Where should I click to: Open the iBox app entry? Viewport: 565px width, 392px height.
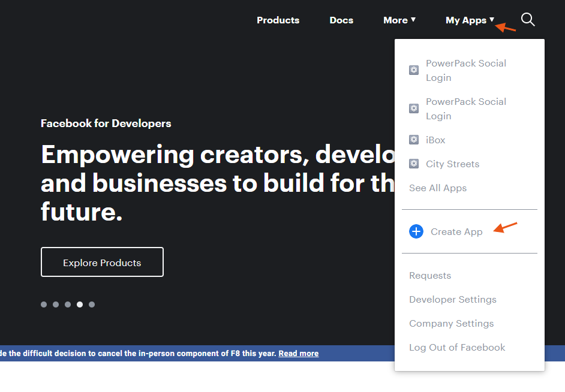[x=435, y=140]
